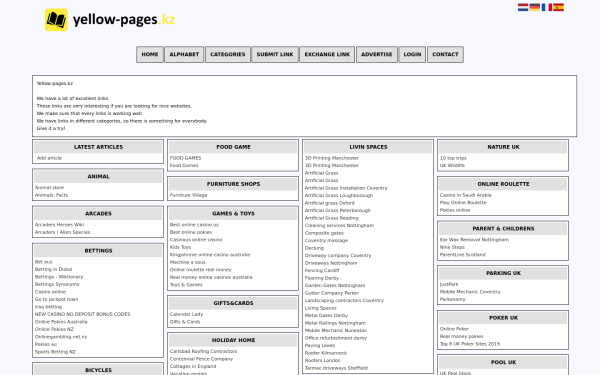Open the Fencing Cardiff link
The width and height of the screenshot is (600, 375).
[x=322, y=271]
